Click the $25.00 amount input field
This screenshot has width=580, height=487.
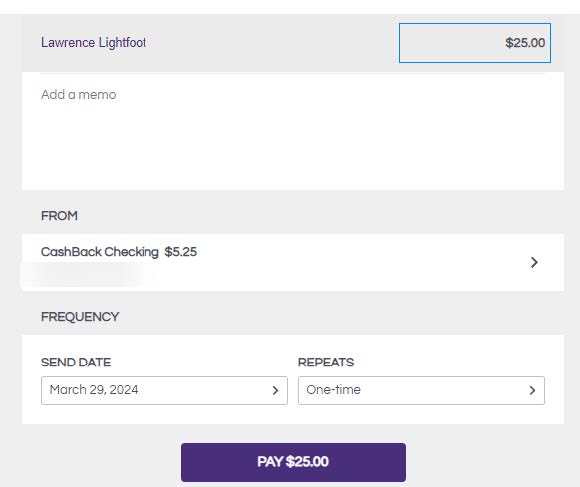point(475,43)
